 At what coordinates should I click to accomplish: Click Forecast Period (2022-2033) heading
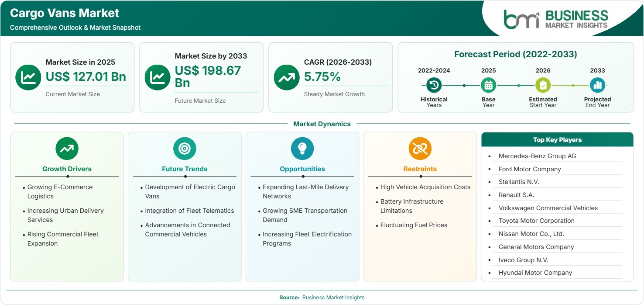516,54
